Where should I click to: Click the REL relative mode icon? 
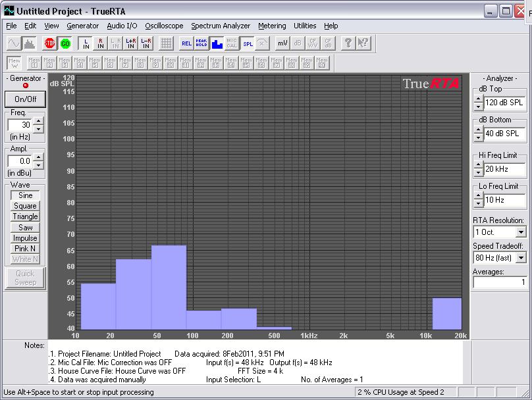pos(186,43)
